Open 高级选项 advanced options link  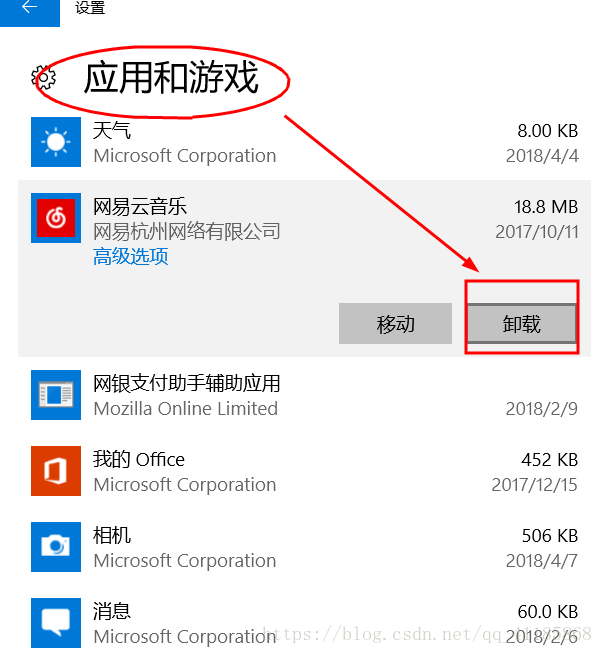[x=131, y=256]
